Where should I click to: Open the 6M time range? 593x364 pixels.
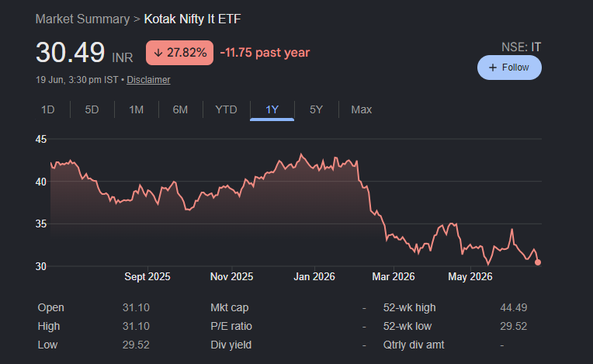click(180, 109)
